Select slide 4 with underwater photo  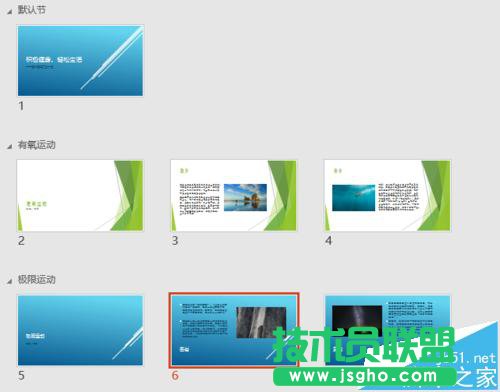click(387, 196)
